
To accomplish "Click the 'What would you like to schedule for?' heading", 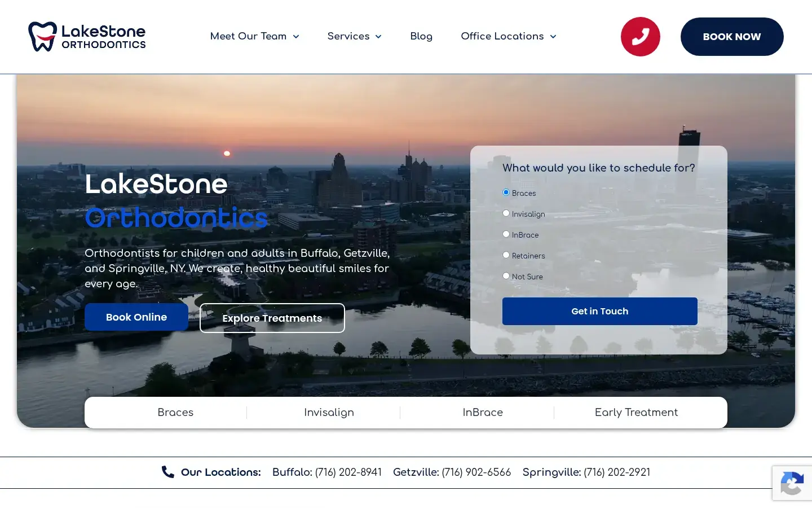I will coord(599,168).
